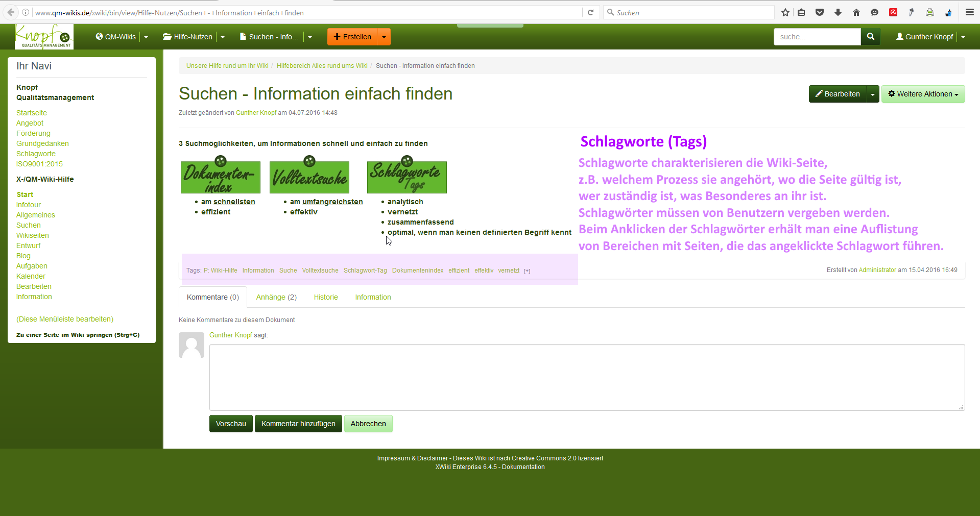Bookmark this page with the star icon
This screenshot has height=516, width=980.
pos(785,13)
